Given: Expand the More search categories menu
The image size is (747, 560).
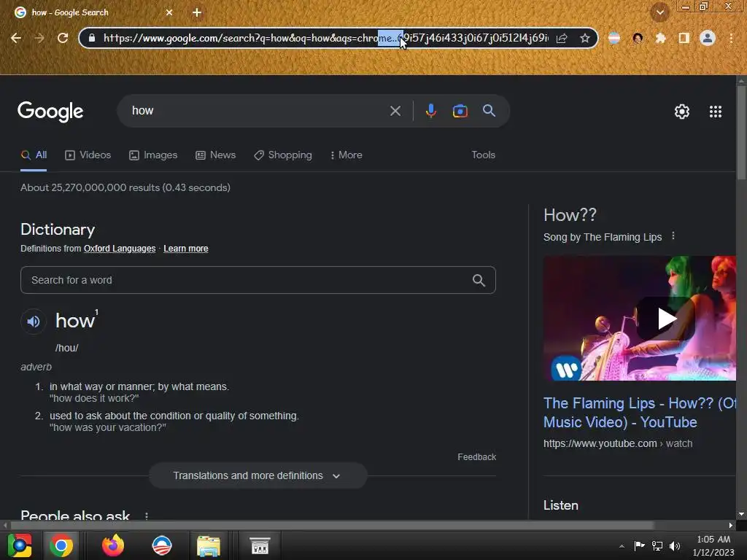Looking at the screenshot, I should pos(347,155).
